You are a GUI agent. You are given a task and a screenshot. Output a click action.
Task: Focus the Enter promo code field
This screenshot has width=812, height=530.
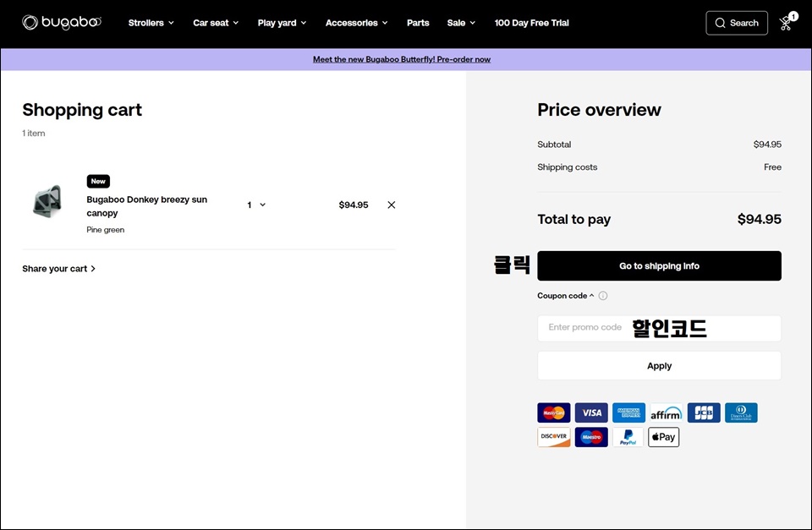pyautogui.click(x=659, y=328)
